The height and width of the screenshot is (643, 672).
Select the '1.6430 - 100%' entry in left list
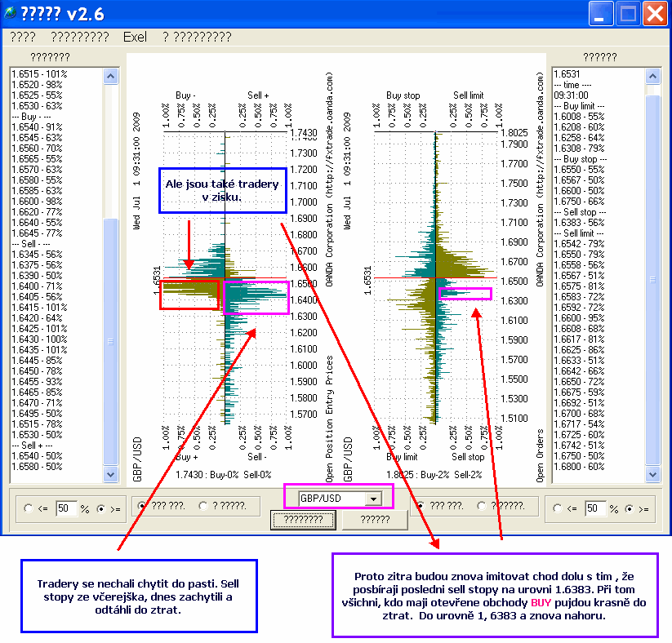coord(39,339)
